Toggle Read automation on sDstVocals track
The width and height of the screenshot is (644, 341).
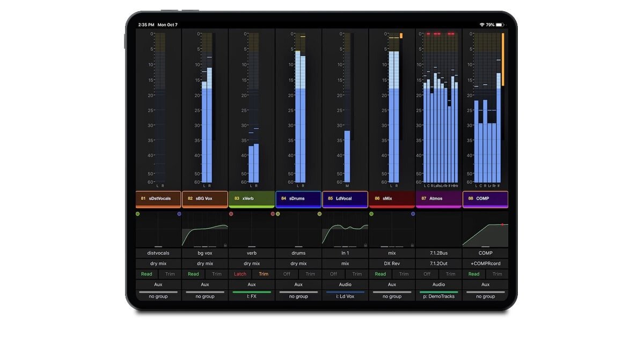(x=147, y=274)
